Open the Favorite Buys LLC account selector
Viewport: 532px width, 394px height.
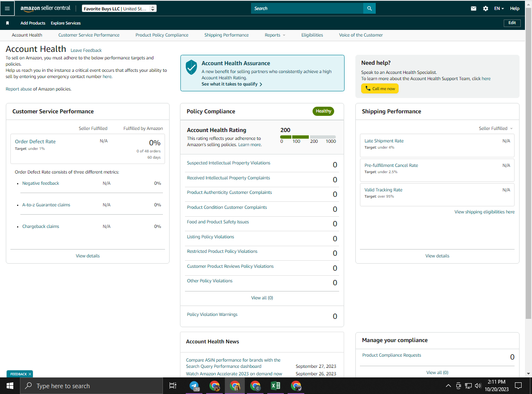(x=119, y=9)
